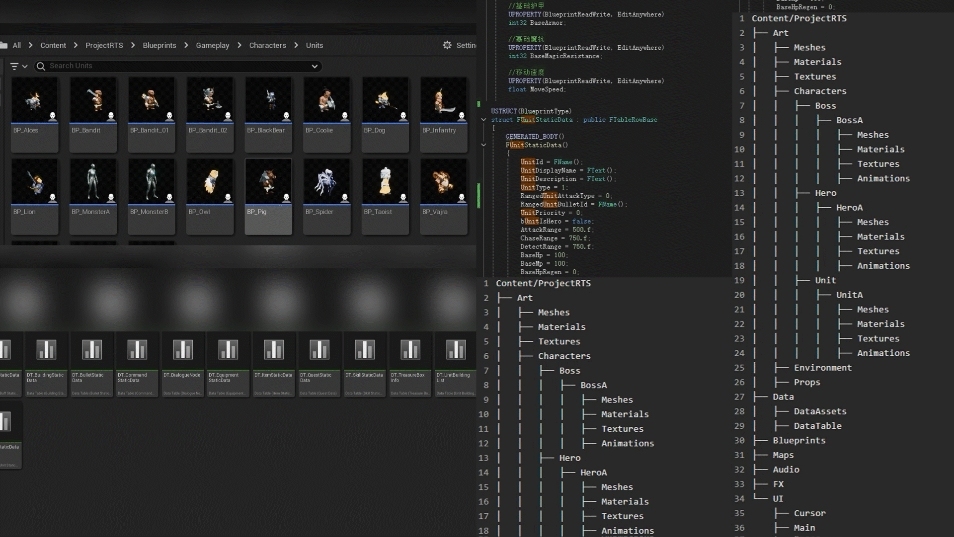Click the content browser Settings gear icon

(x=447, y=45)
